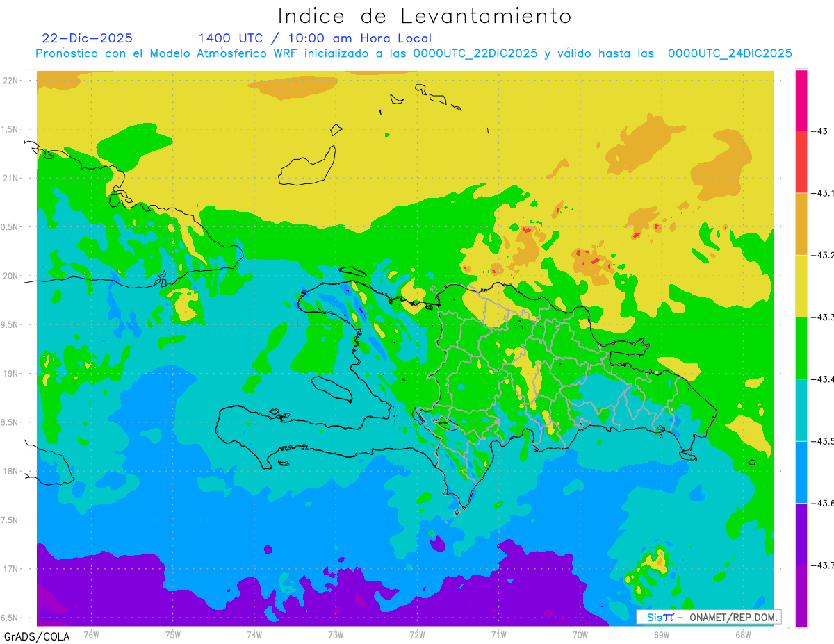Select the '22-Dic-2025' date text
Image resolution: width=834 pixels, height=644 pixels.
tap(87, 38)
